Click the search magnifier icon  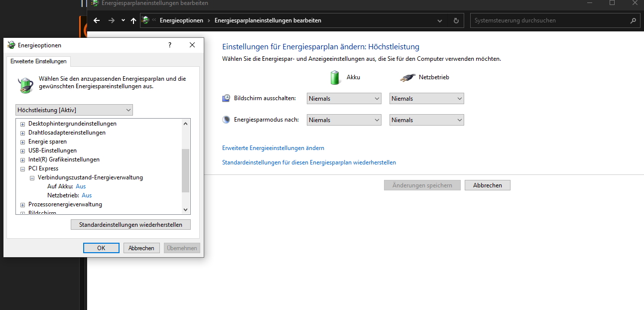click(x=633, y=21)
